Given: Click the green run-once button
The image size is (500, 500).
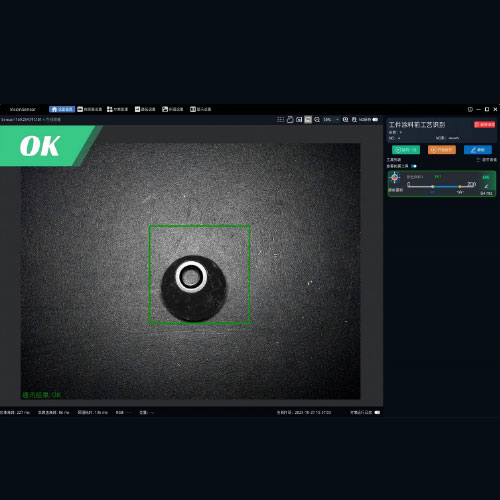Looking at the screenshot, I should tap(406, 150).
